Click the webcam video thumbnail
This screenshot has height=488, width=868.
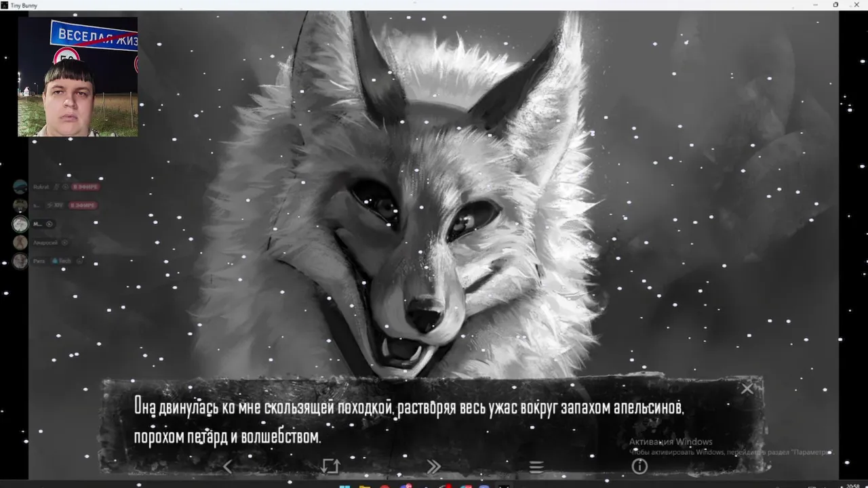[78, 77]
